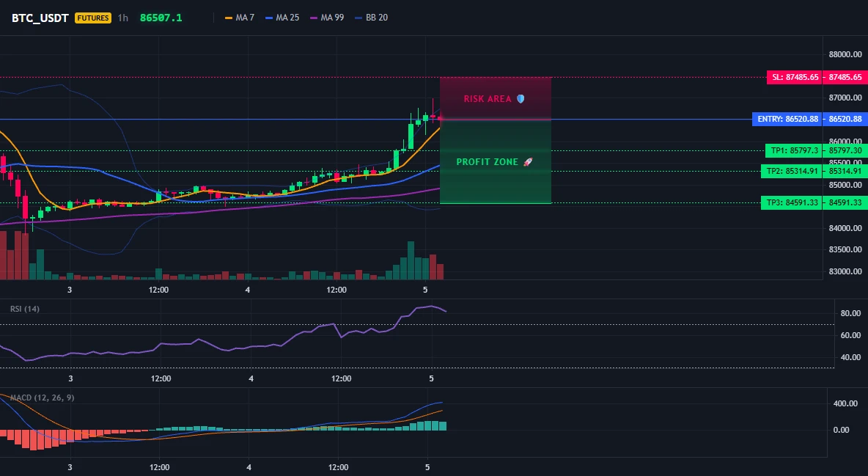The image size is (868, 476).
Task: Click the 88000.00 price axis value
Action: (x=845, y=54)
